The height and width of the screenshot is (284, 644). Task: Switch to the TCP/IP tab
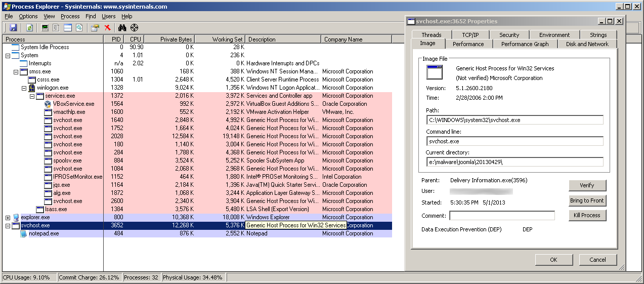click(470, 35)
